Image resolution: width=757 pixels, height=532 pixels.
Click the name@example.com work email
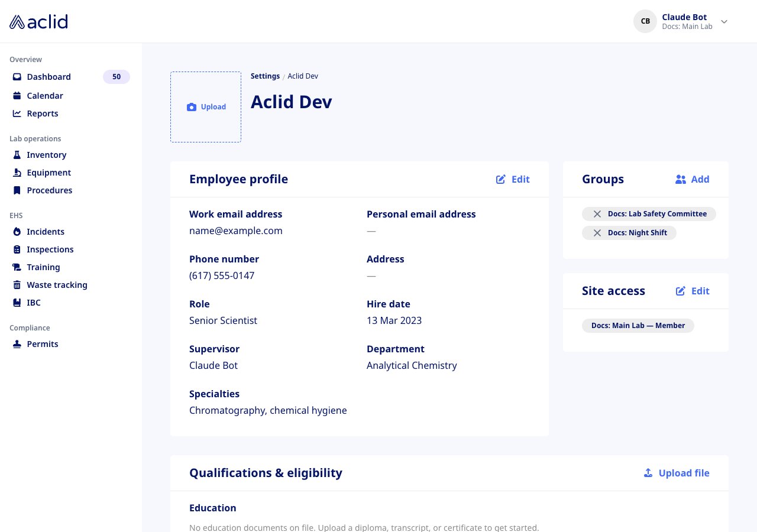click(236, 231)
